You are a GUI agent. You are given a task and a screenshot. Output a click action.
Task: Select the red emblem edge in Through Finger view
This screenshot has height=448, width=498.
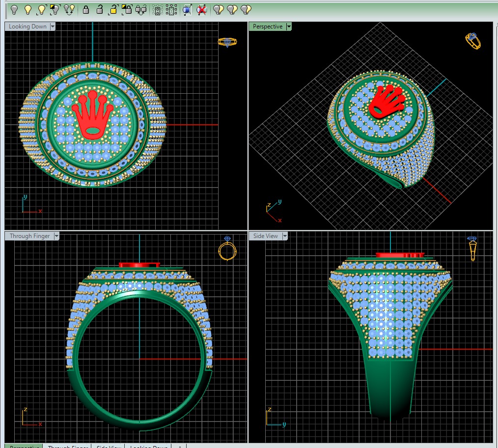[x=139, y=265]
